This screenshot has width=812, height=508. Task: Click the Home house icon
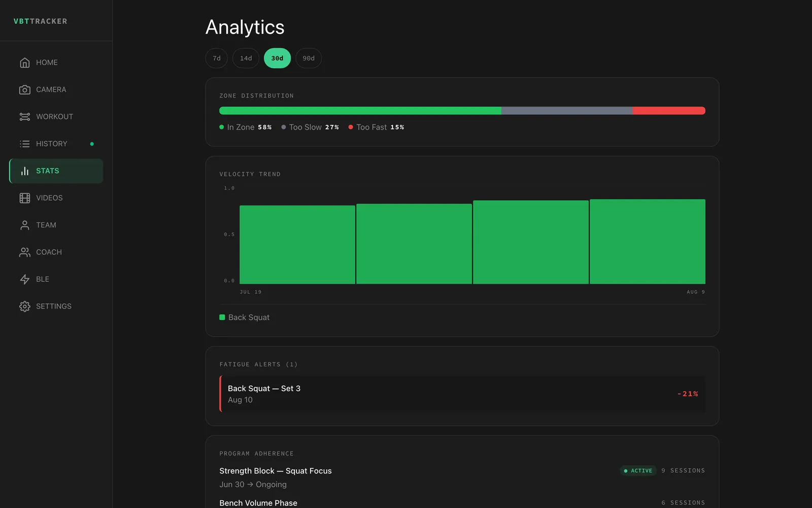click(x=24, y=62)
